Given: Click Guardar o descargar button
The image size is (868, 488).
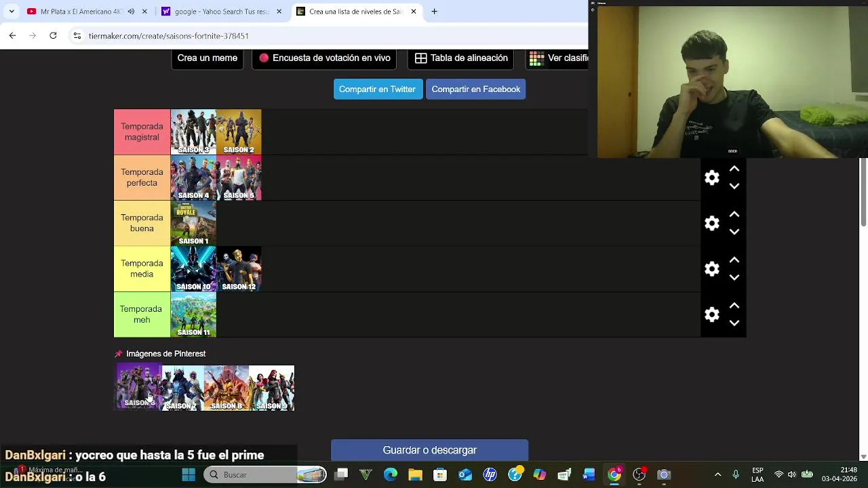Looking at the screenshot, I should point(429,450).
